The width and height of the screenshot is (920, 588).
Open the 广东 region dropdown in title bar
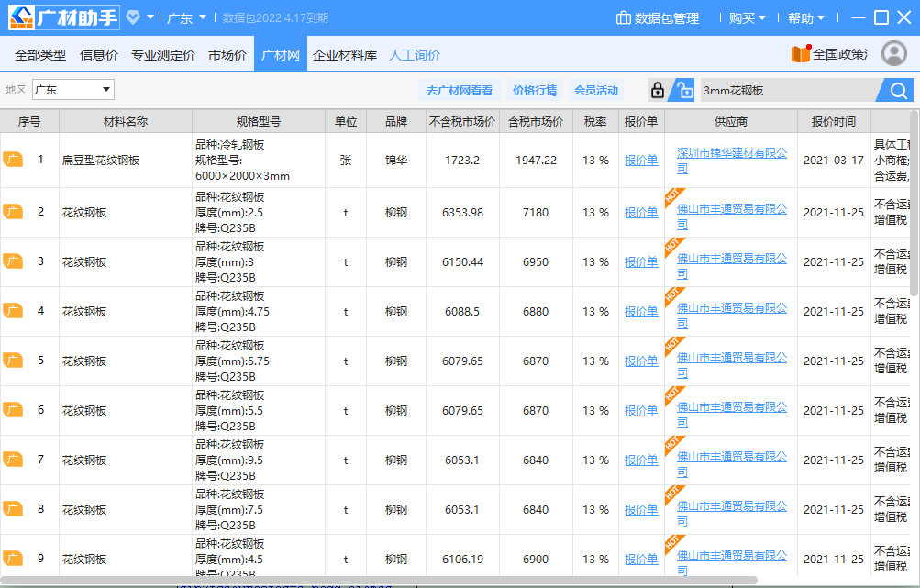[x=186, y=18]
